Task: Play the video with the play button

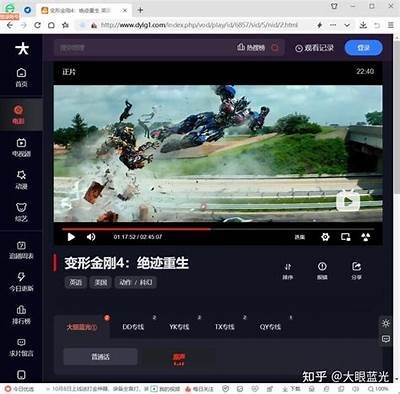Action: 71,237
